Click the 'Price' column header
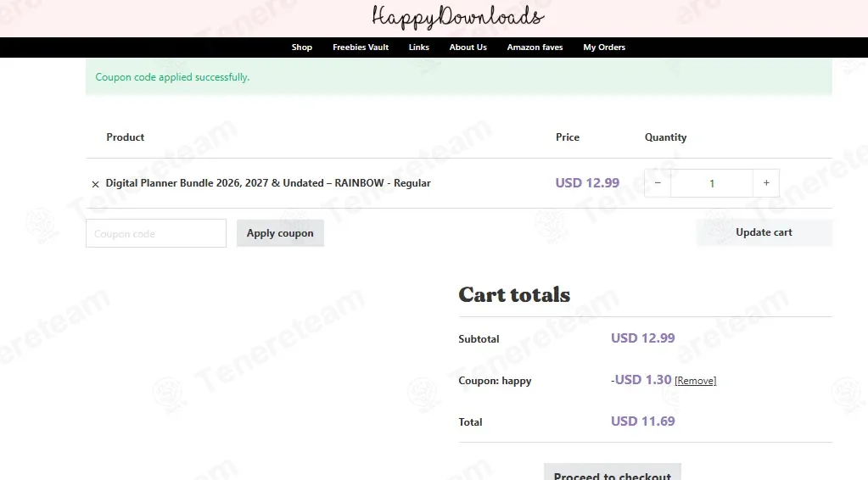Screen dimensions: 868x480 tap(568, 137)
